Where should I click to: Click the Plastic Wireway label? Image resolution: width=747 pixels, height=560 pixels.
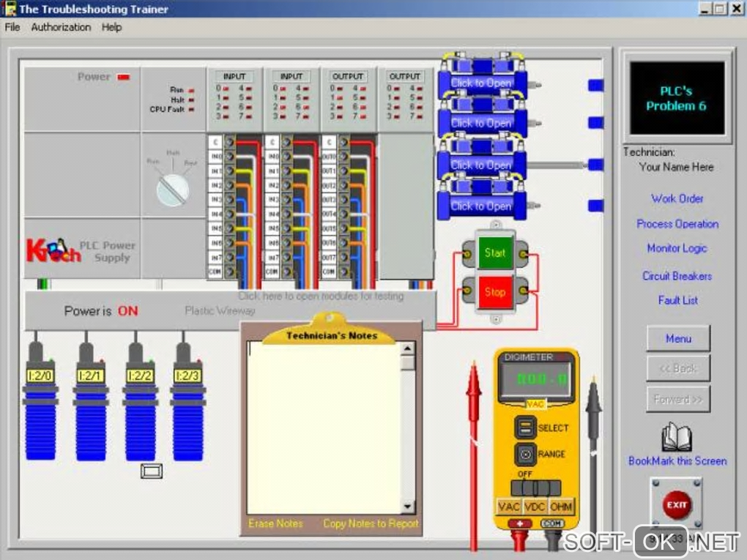[x=220, y=311]
